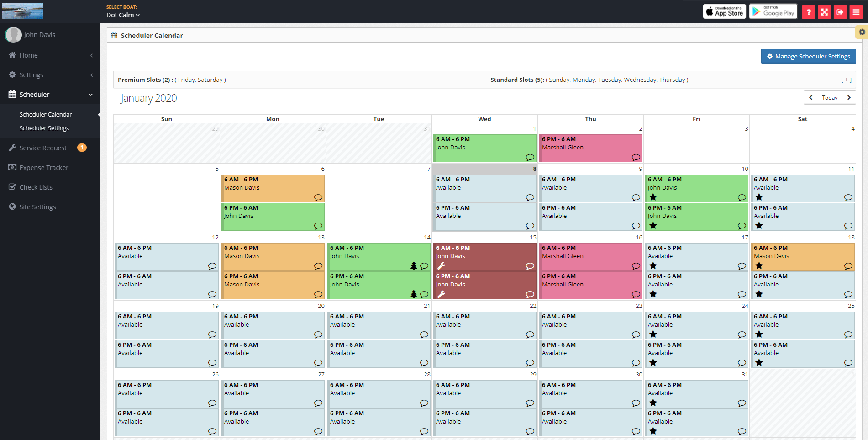Screen dimensions: 868x440
Task: Open the Select Boat dropdown Dot Calm
Action: [123, 15]
